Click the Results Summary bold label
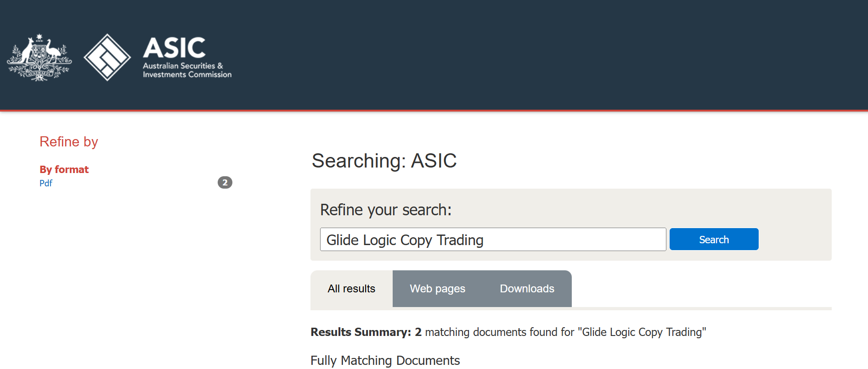 tap(361, 332)
